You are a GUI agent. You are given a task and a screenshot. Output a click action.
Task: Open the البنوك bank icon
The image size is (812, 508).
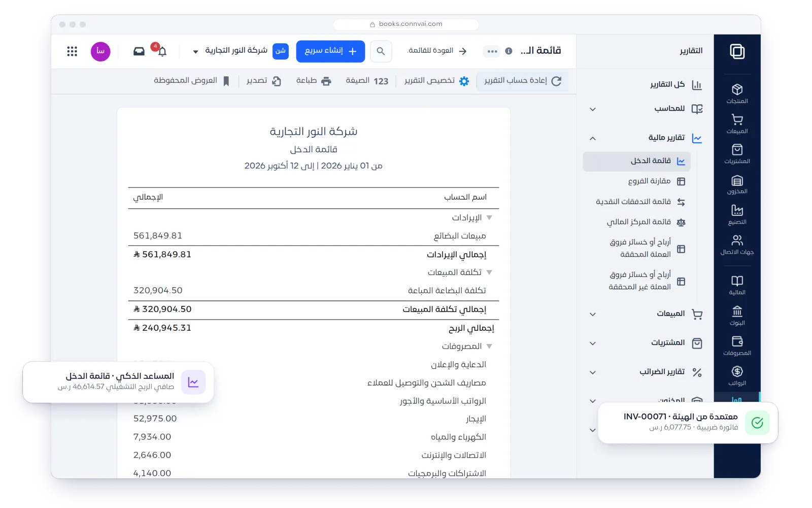point(737,315)
